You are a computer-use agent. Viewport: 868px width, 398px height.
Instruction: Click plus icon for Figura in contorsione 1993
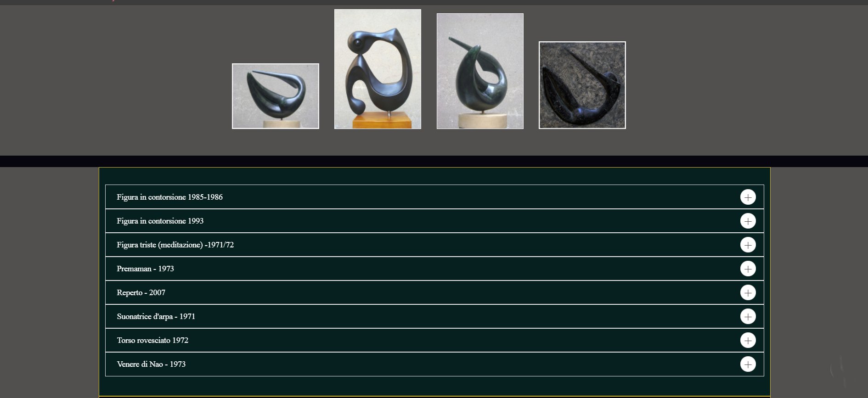748,221
